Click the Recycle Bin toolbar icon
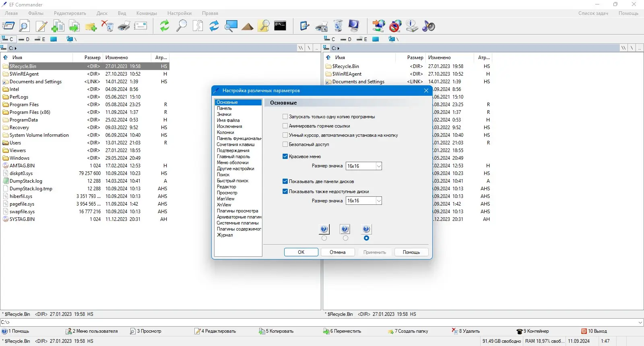Viewport: 644px width, 346px height. tap(339, 26)
